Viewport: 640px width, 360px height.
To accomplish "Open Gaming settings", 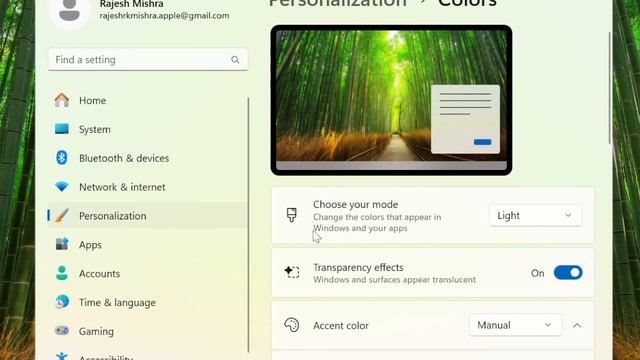I will 148,331.
